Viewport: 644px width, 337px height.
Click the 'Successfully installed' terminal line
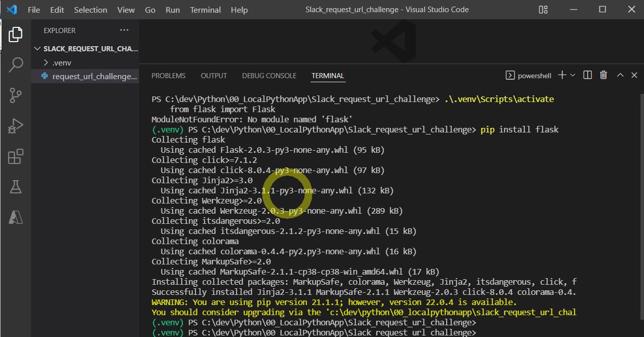pos(364,292)
